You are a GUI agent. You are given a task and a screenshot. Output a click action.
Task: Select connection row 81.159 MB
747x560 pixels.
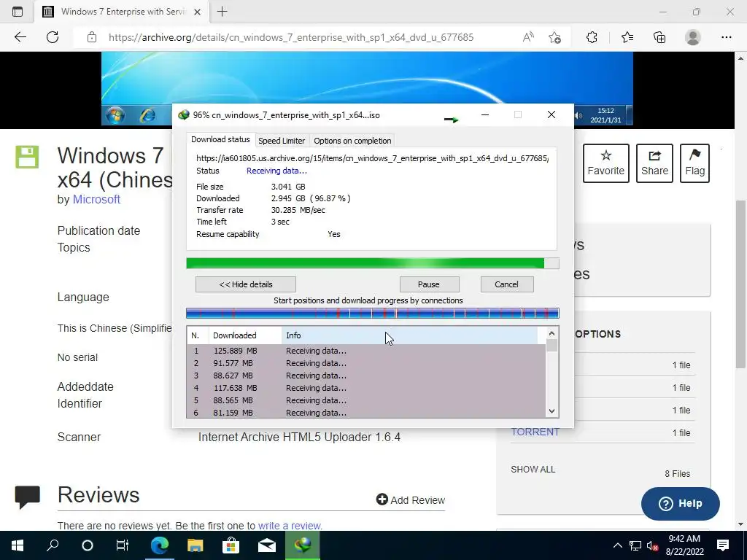click(x=366, y=413)
